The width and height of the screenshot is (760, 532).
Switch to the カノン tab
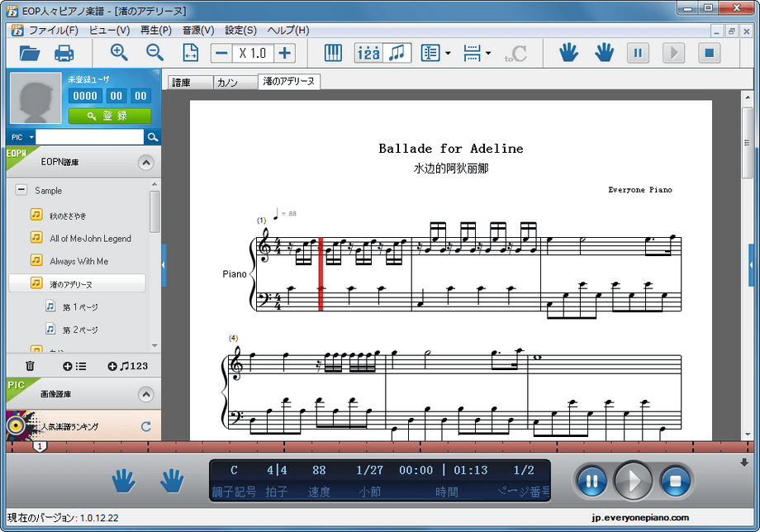[x=235, y=83]
